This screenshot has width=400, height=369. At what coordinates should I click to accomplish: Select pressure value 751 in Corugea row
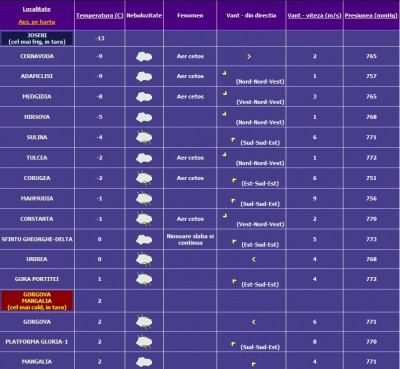(371, 178)
